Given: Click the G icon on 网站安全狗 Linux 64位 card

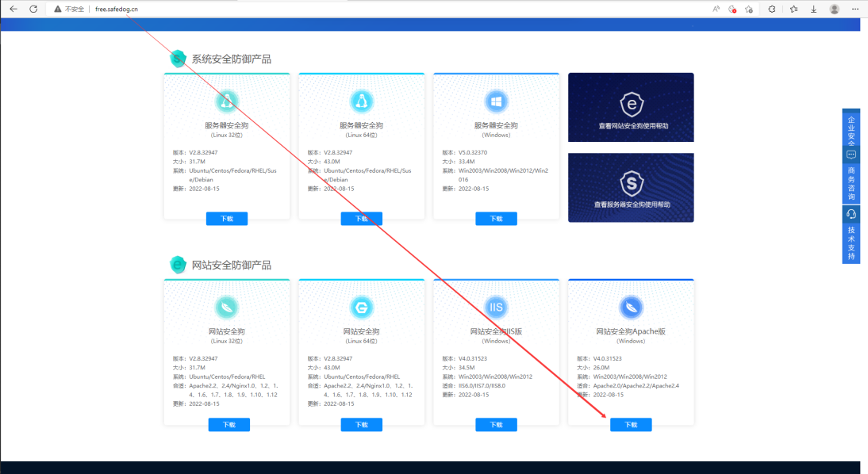Looking at the screenshot, I should (x=362, y=308).
